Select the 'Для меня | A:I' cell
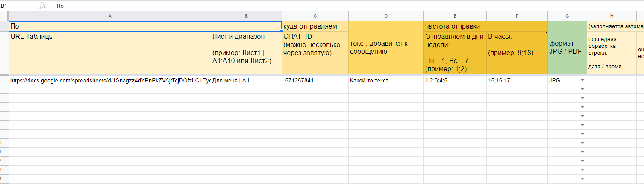This screenshot has width=644, height=184. tap(246, 80)
